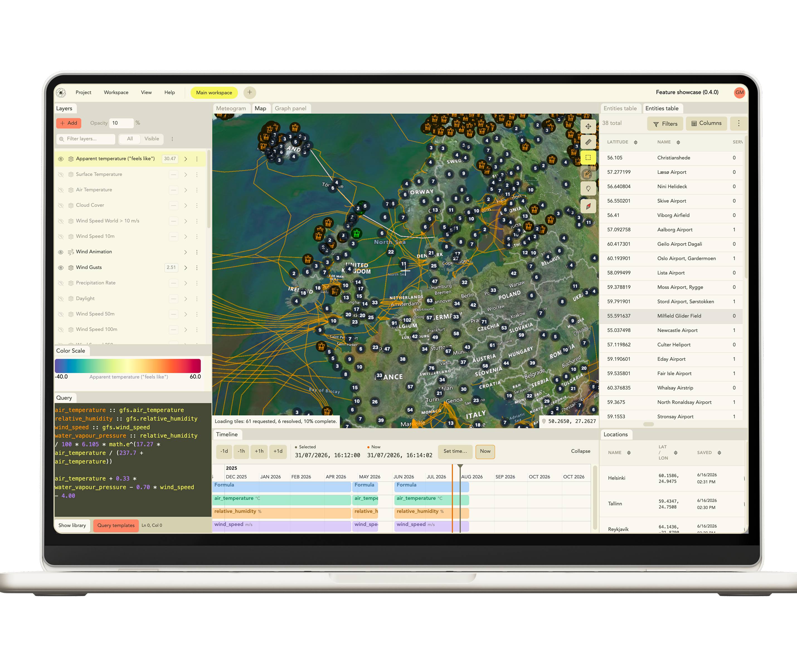The height and width of the screenshot is (672, 797).
Task: Open the Project menu
Action: click(83, 92)
